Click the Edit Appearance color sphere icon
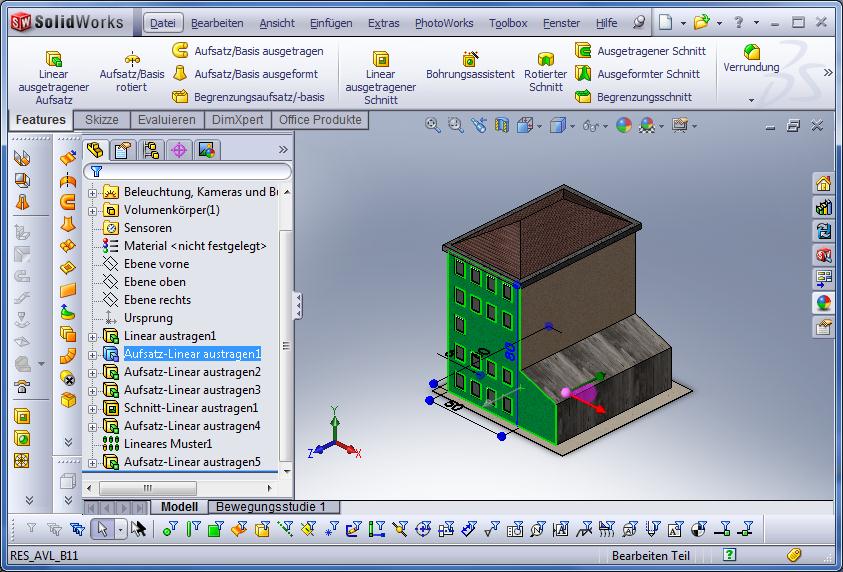This screenshot has height=572, width=843. 623,126
